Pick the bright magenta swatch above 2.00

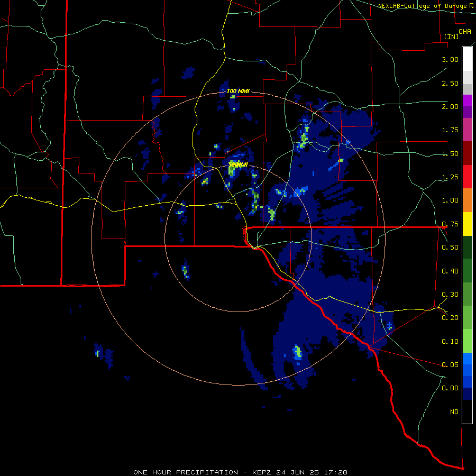point(467,100)
